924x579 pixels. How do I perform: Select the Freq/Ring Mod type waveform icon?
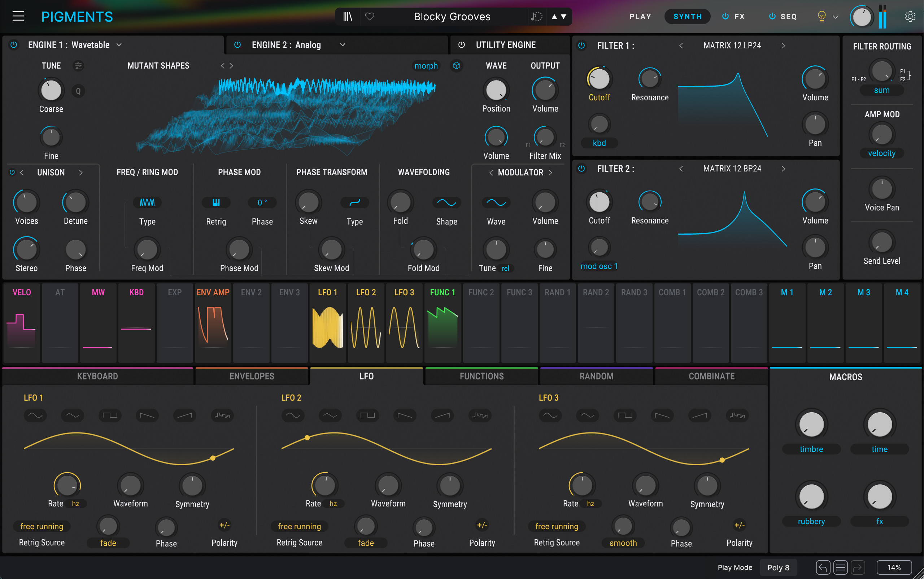[x=147, y=203]
